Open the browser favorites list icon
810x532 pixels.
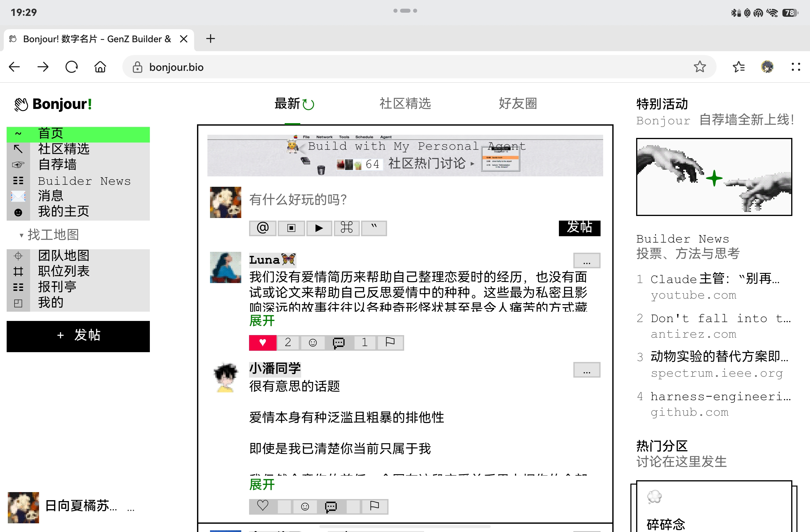pyautogui.click(x=739, y=67)
